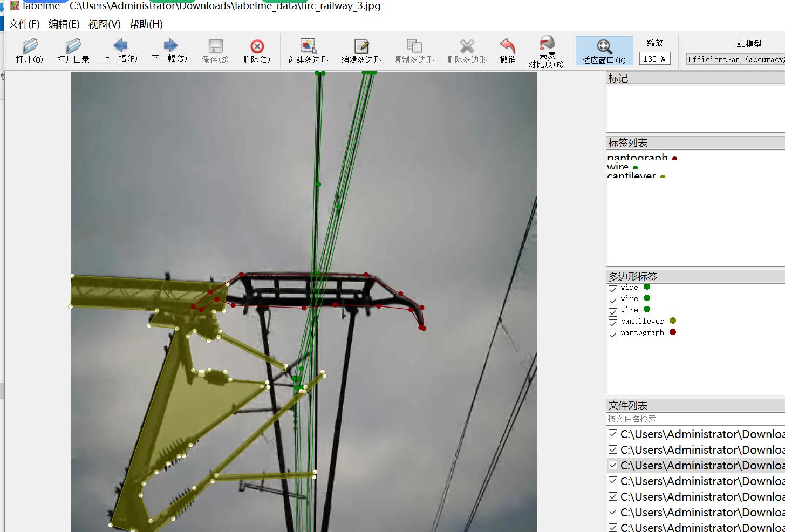785x532 pixels.
Task: Open the 文件(F) menu
Action: [x=24, y=24]
